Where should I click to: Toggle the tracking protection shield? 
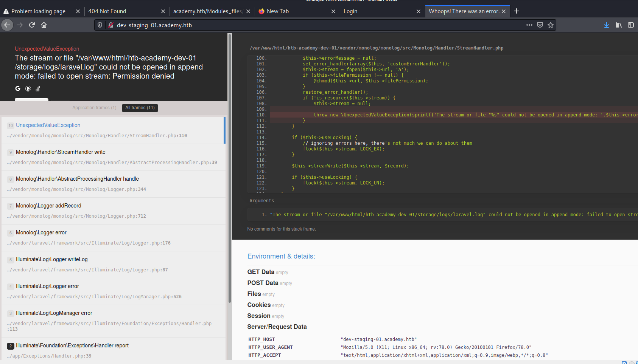pos(99,25)
